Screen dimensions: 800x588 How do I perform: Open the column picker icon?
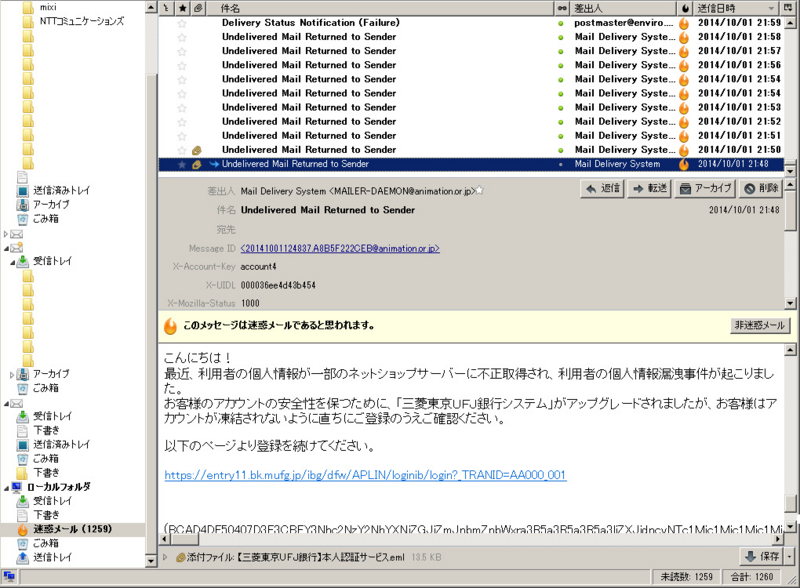point(788,8)
